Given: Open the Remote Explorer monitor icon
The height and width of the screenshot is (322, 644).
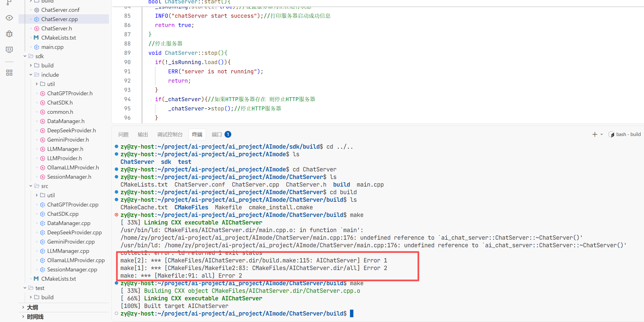Looking at the screenshot, I should (x=9, y=50).
